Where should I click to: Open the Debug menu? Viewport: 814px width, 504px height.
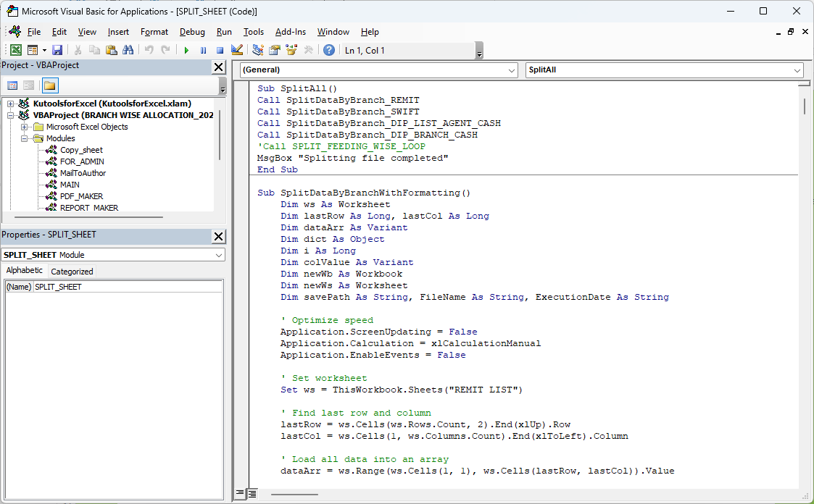pyautogui.click(x=192, y=32)
